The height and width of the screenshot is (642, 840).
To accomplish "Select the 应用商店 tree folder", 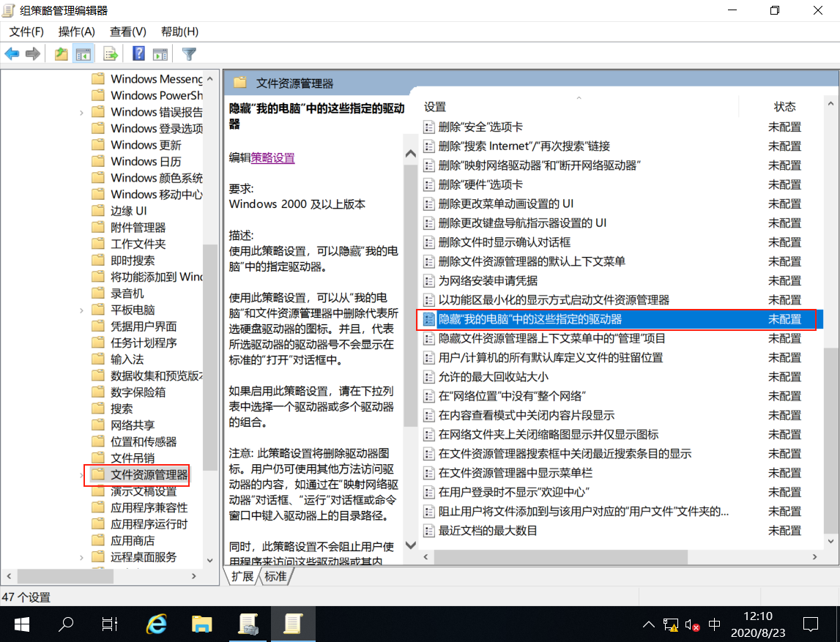I will pos(133,540).
